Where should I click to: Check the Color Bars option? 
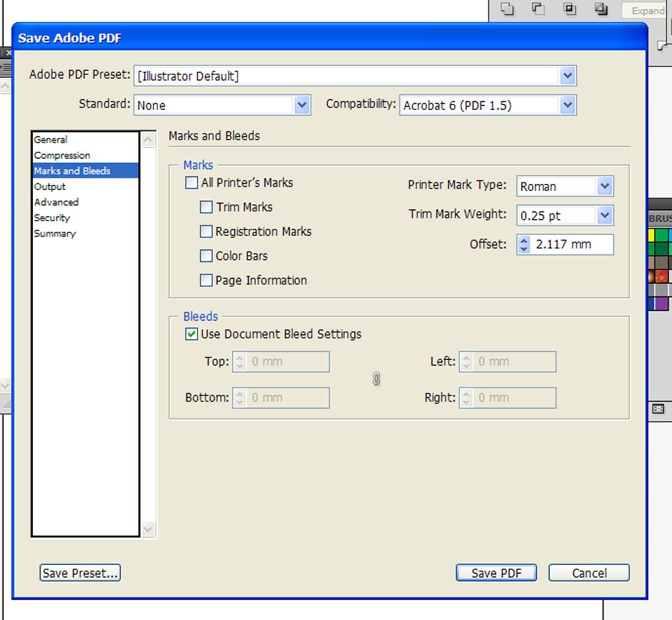(x=206, y=256)
